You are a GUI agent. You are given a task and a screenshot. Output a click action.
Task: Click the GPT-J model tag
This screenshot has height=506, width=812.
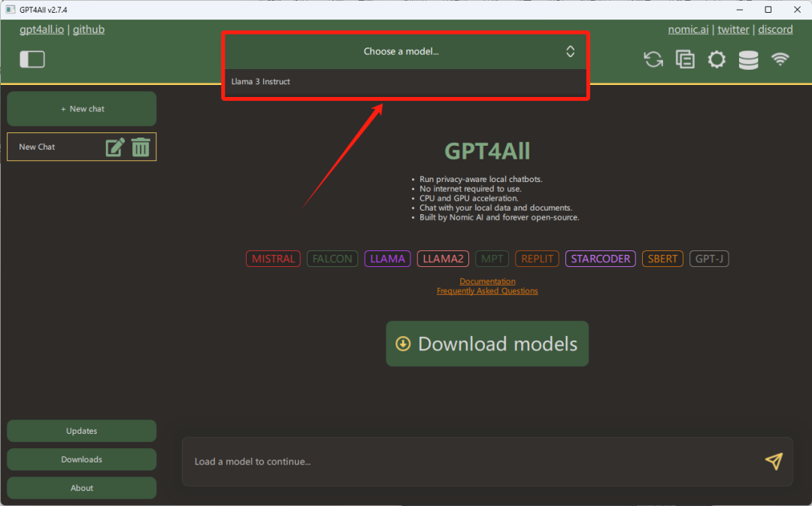tap(710, 259)
